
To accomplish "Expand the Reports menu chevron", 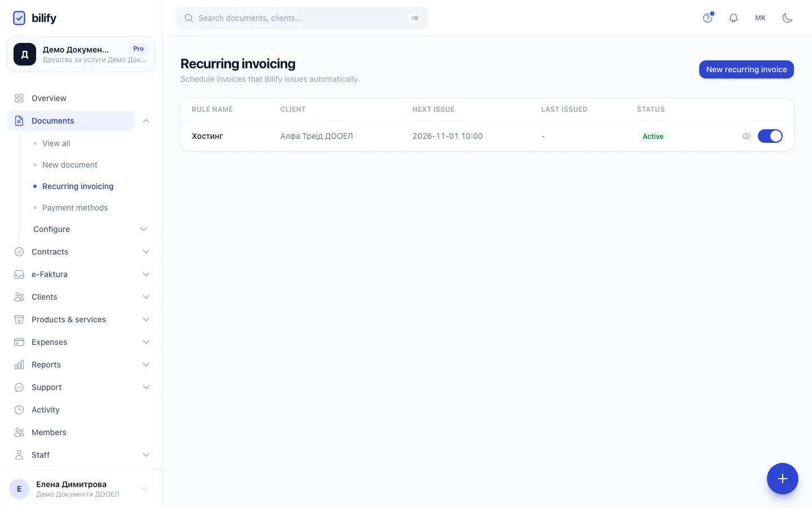I will [x=146, y=365].
